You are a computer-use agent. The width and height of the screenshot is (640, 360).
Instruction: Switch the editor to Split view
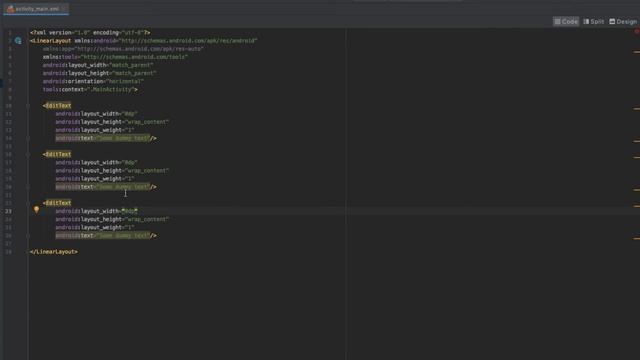(593, 22)
